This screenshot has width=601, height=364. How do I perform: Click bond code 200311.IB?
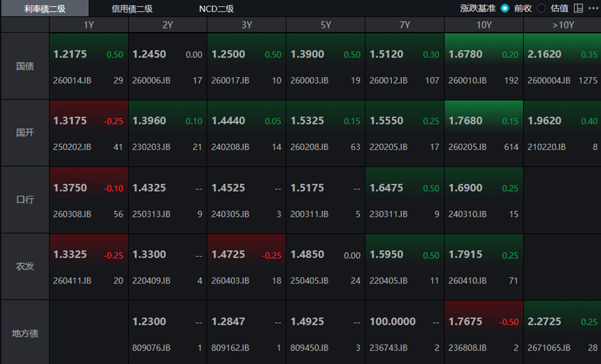click(309, 214)
